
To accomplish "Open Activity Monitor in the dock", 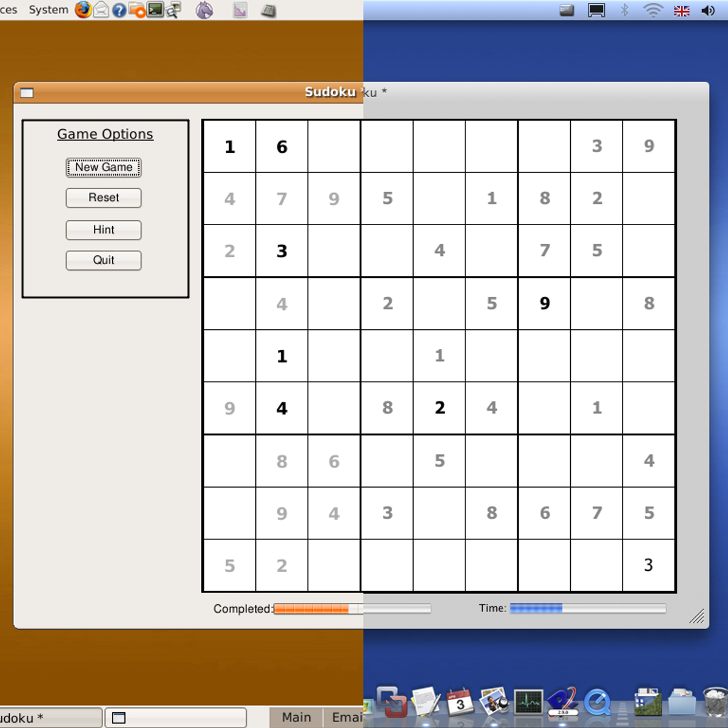I will [528, 703].
